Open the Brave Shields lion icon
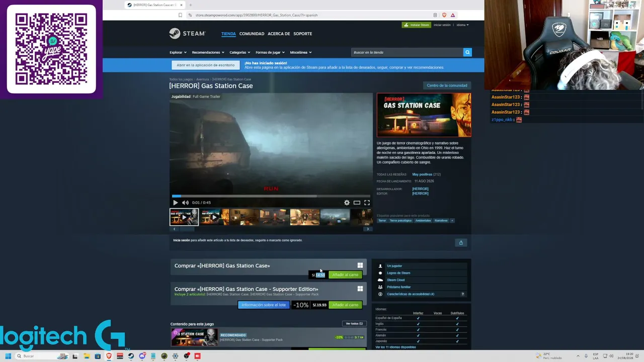 coord(444,15)
